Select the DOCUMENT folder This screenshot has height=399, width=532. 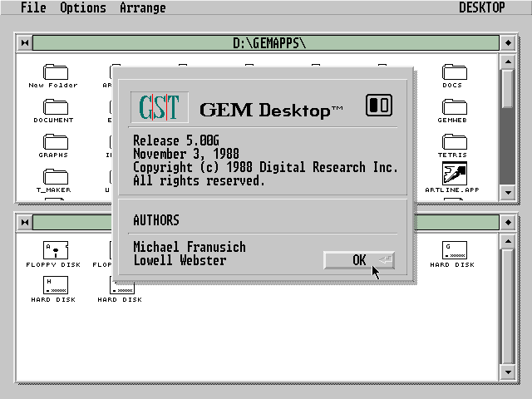tap(56, 107)
